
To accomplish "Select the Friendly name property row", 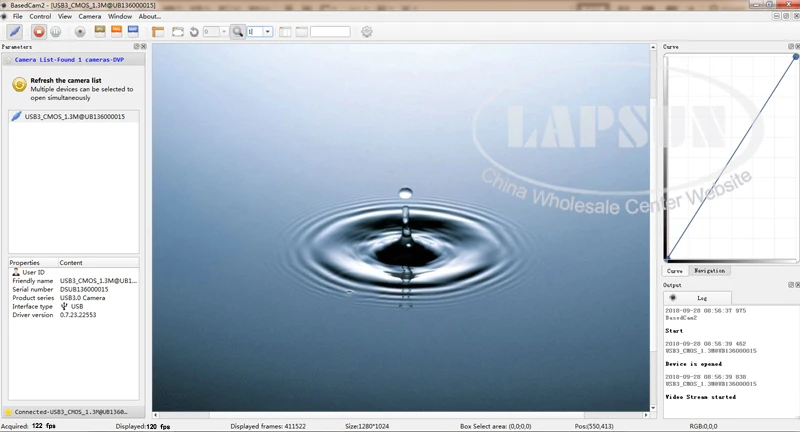I will click(74, 281).
